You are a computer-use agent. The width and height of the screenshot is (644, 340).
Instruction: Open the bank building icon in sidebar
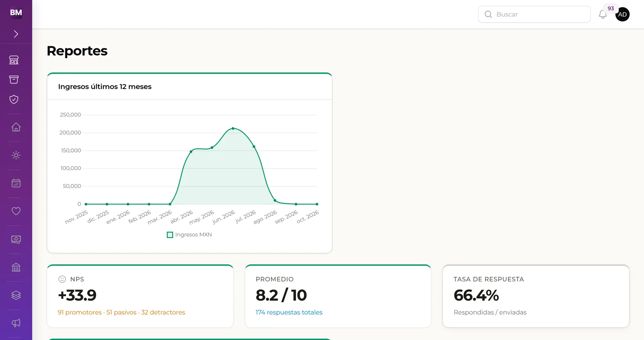coord(16,267)
